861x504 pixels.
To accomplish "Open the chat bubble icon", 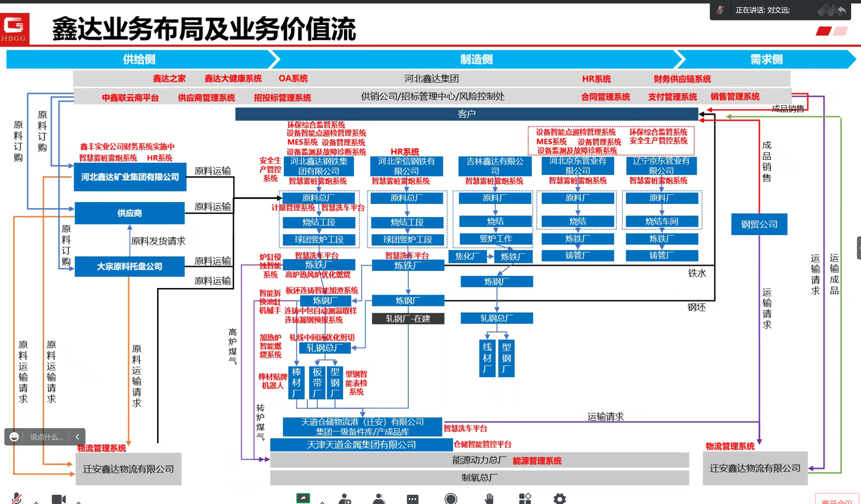I will [412, 499].
